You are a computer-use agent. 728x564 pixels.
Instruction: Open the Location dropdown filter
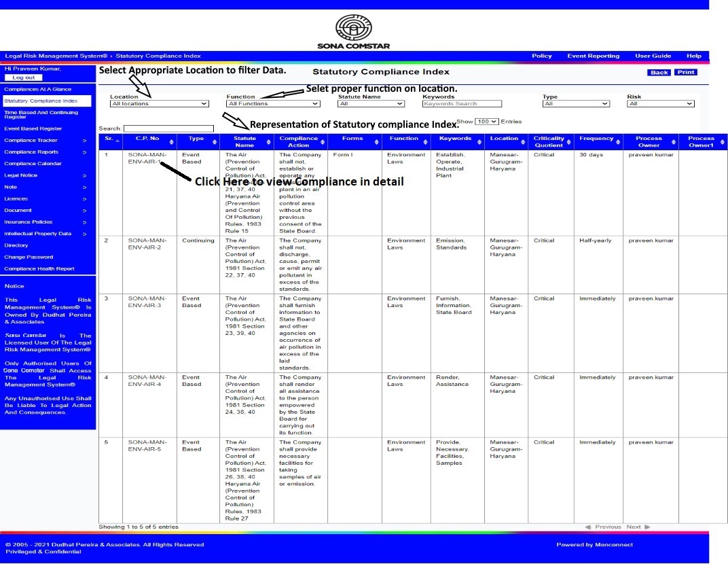point(160,104)
